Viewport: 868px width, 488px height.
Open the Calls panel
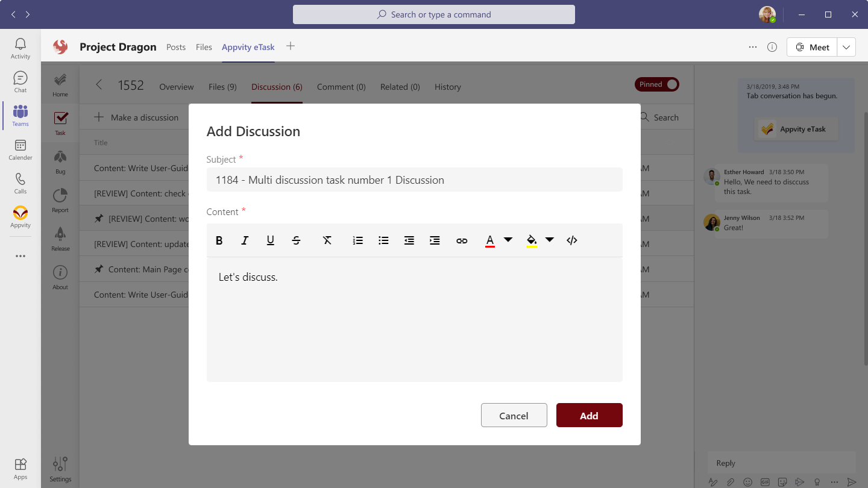(20, 183)
